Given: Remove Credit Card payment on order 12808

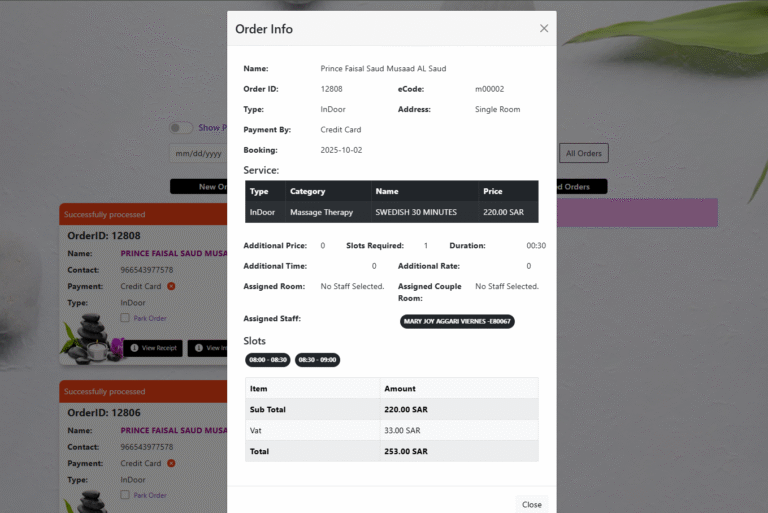Looking at the screenshot, I should pyautogui.click(x=171, y=286).
